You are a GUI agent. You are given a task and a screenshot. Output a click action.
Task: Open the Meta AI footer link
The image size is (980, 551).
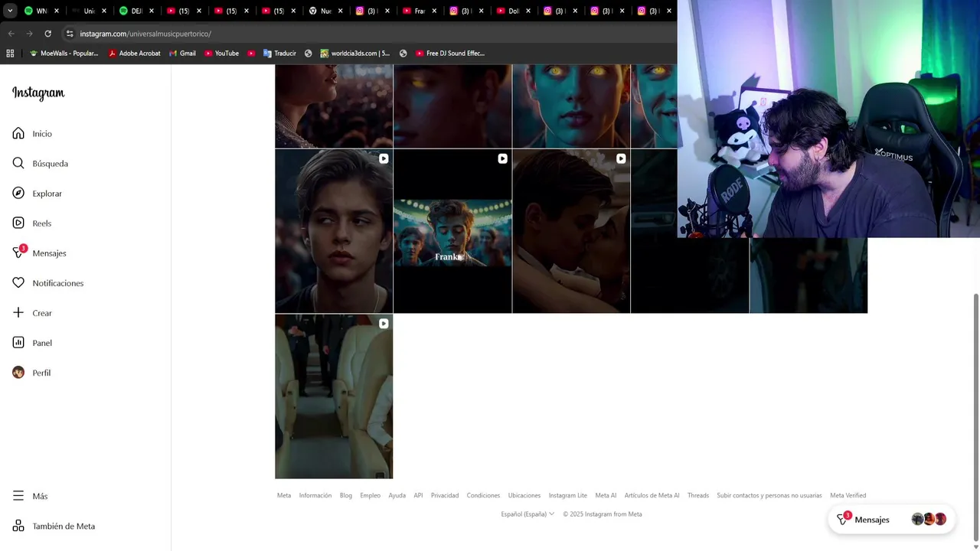point(606,495)
